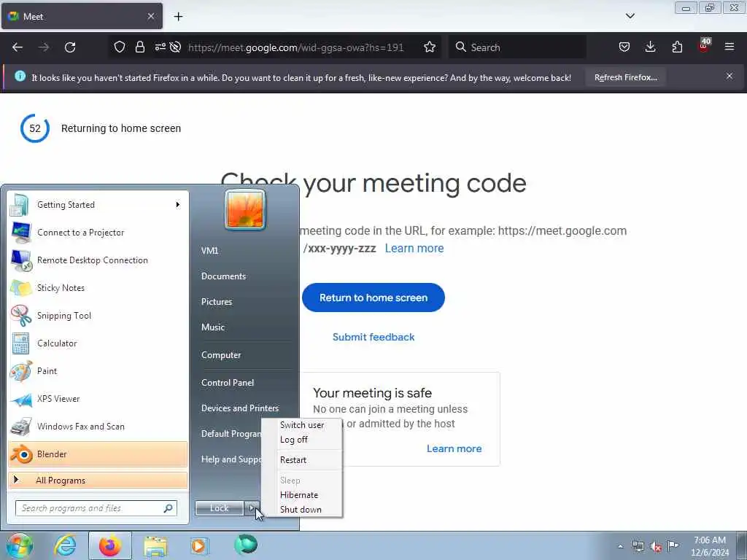Focus the Firefox Search box

(517, 47)
